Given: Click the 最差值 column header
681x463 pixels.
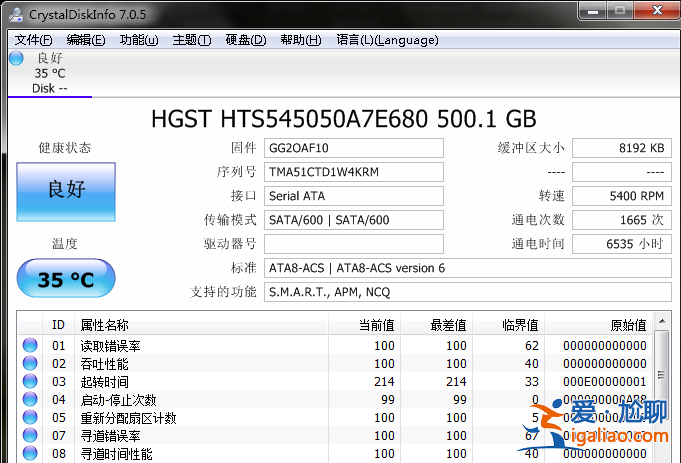Looking at the screenshot, I should click(436, 325).
